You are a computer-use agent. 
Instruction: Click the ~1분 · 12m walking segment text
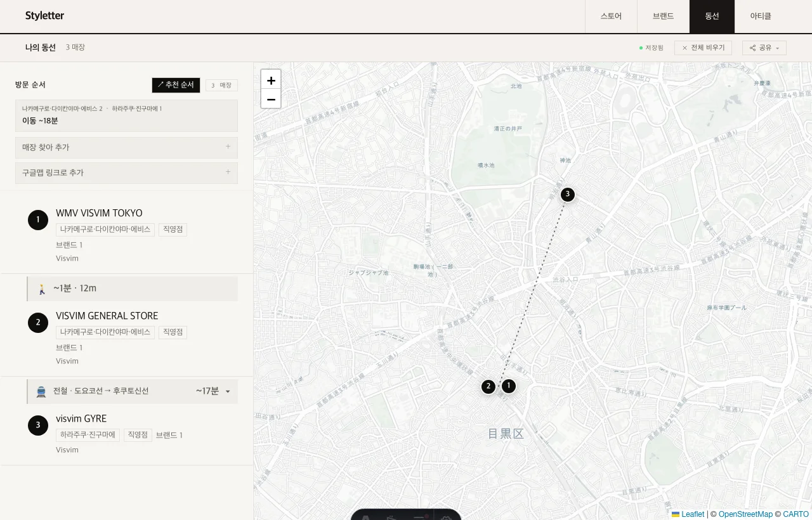pyautogui.click(x=75, y=289)
